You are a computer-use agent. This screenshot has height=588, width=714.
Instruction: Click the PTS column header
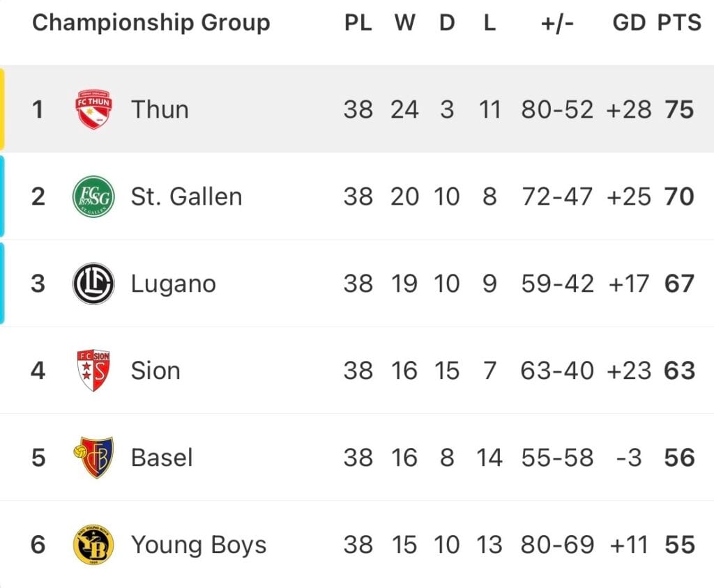679,22
